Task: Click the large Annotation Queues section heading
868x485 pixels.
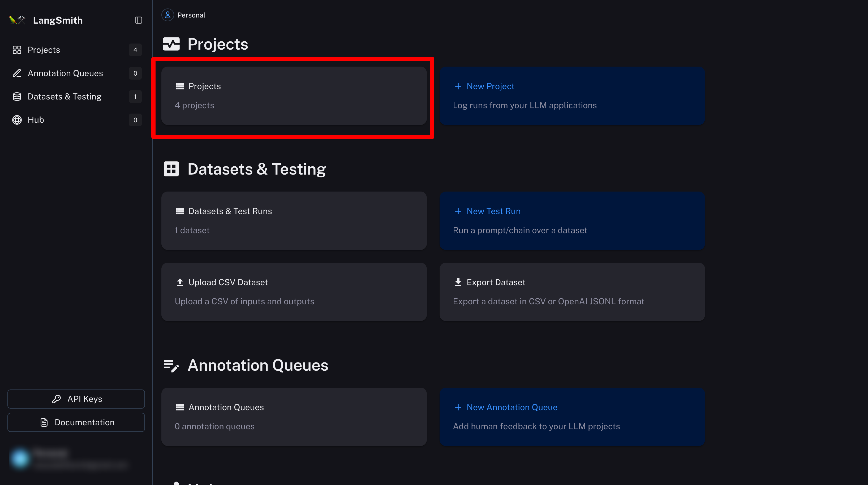Action: (x=258, y=365)
